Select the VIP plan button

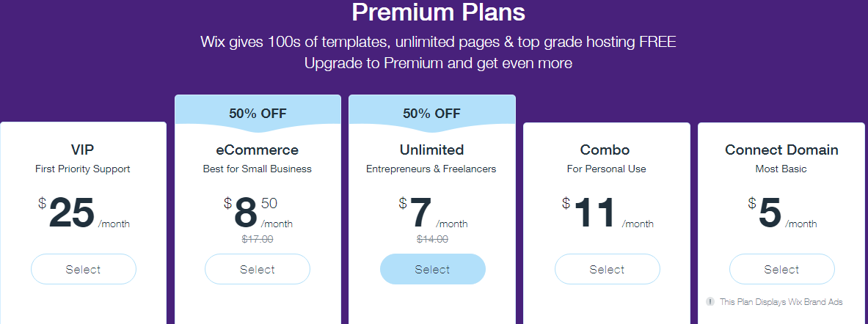tap(83, 269)
